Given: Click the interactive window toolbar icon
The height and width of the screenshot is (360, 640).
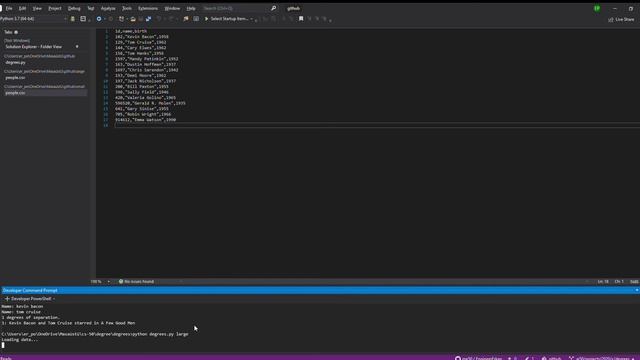Looking at the screenshot, I should click(83, 19).
